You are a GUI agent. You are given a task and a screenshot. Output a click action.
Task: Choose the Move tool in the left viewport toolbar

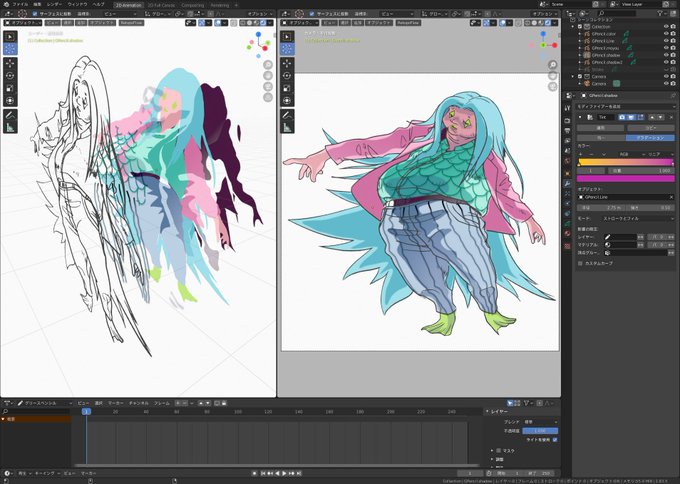(10, 64)
